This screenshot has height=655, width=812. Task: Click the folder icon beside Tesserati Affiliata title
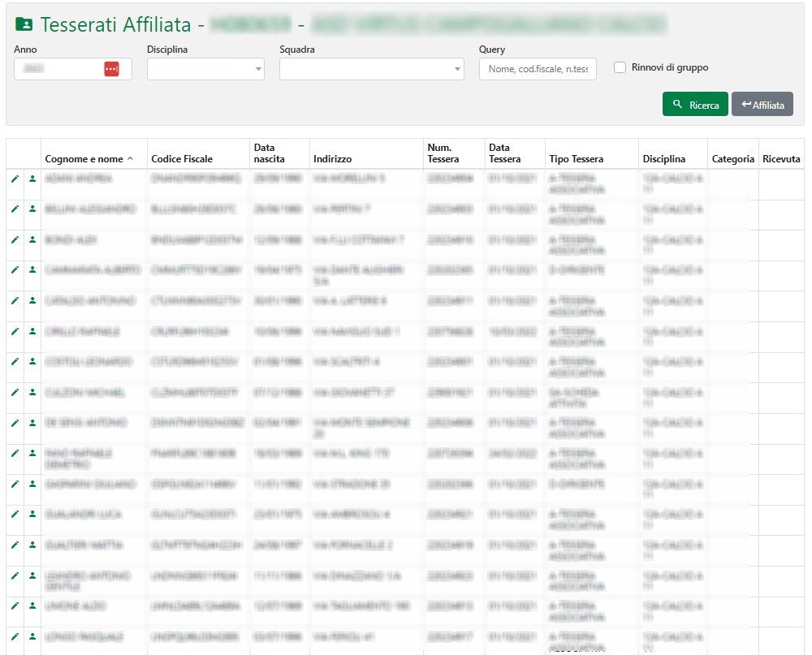pos(24,25)
